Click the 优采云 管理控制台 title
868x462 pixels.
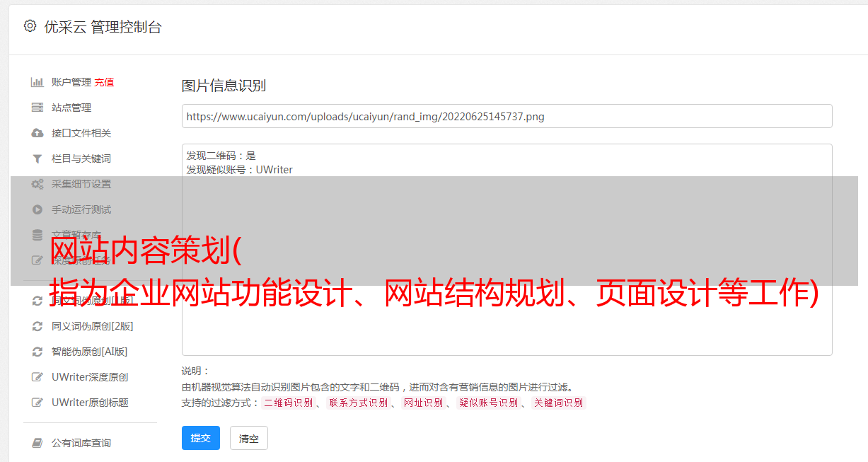pyautogui.click(x=103, y=27)
